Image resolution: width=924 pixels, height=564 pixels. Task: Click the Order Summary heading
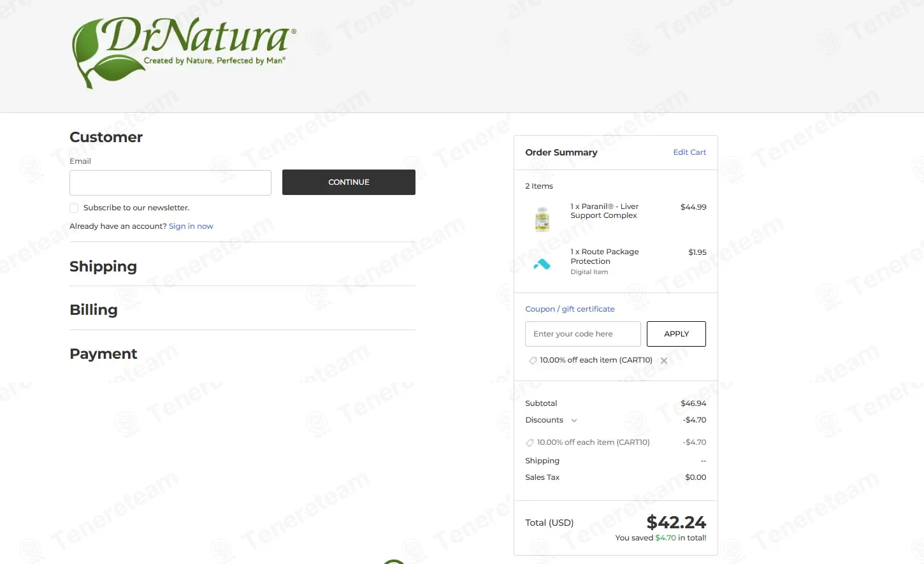561,152
